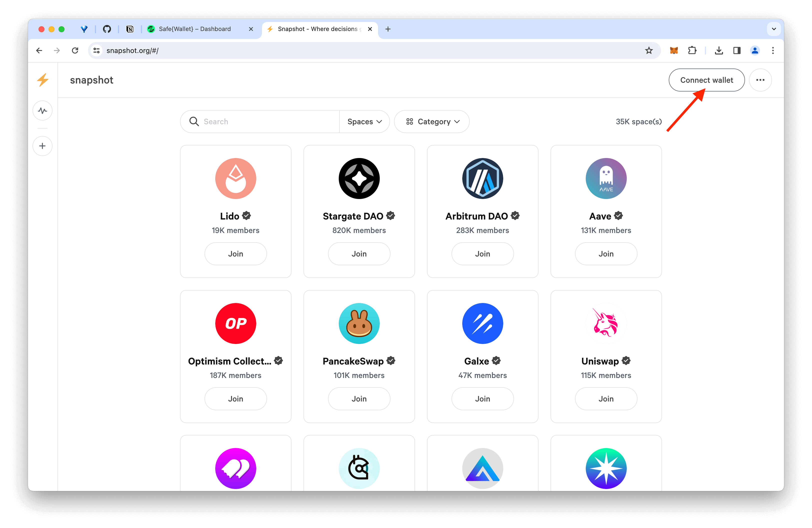Viewport: 812px width, 528px height.
Task: Click the '35K space(s)' count text
Action: coord(639,121)
